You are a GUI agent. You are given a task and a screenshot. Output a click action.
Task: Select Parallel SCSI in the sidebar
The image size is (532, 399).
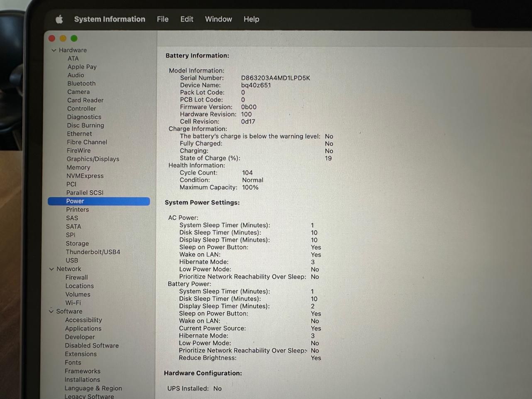tap(85, 192)
